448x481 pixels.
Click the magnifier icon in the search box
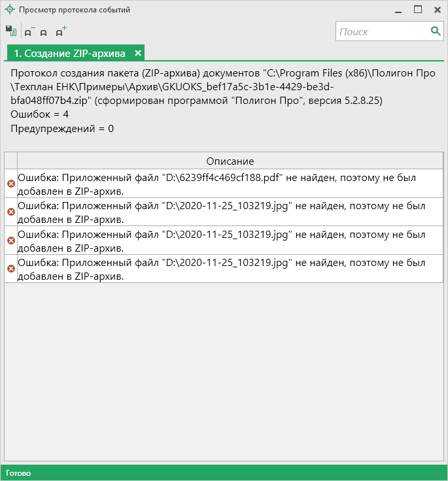436,31
